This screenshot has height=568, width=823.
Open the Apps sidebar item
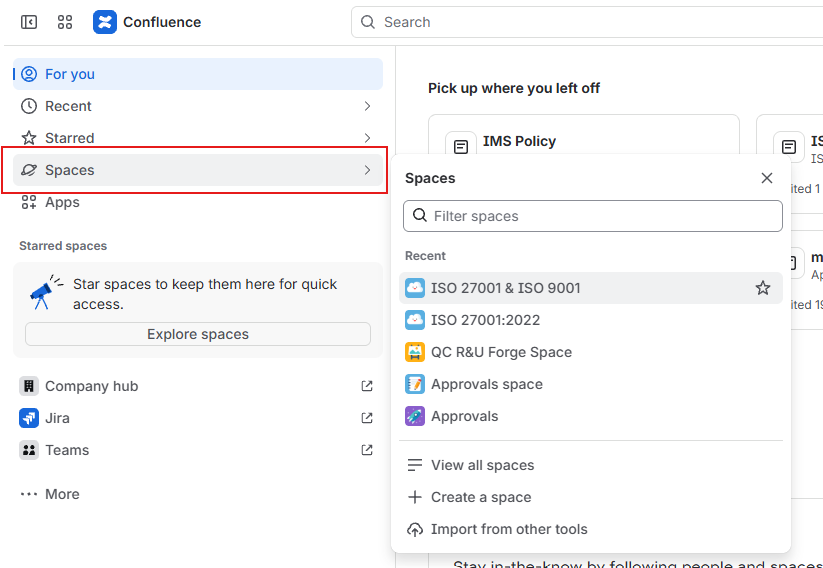[198, 202]
